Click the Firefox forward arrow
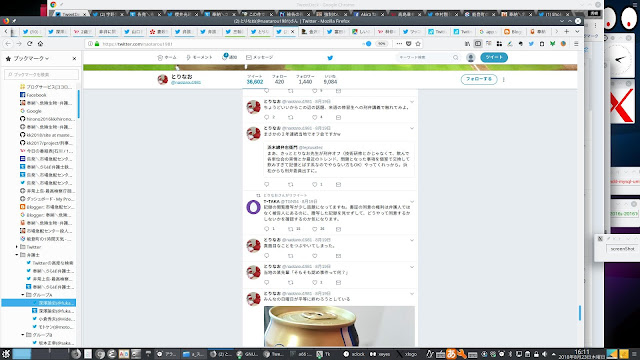The height and width of the screenshot is (360, 640). 19,44
